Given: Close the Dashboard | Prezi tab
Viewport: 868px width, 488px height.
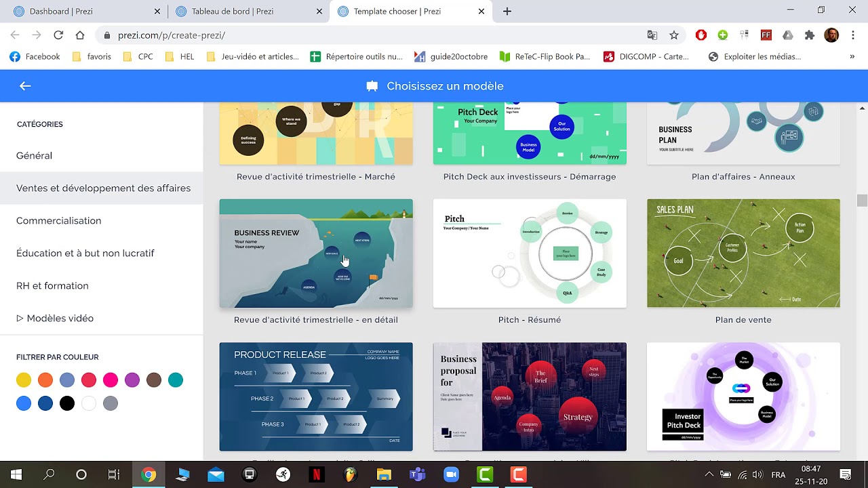Looking at the screenshot, I should click(157, 12).
